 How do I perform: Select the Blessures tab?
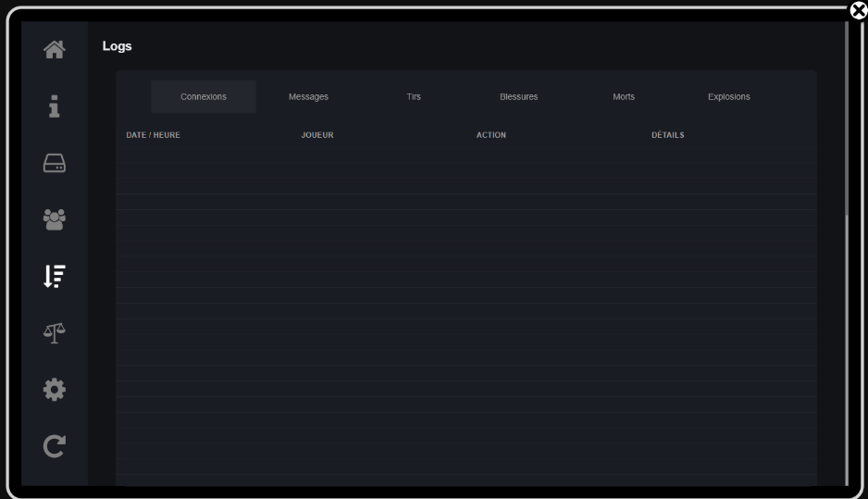point(518,97)
